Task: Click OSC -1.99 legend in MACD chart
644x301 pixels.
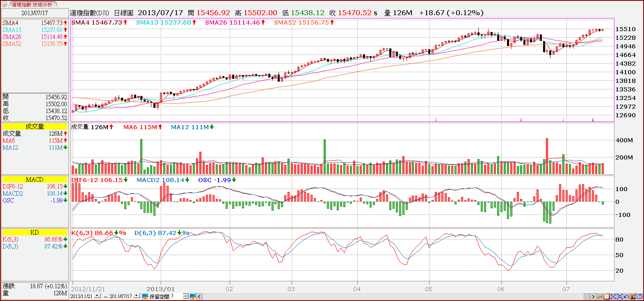Action: [217, 180]
